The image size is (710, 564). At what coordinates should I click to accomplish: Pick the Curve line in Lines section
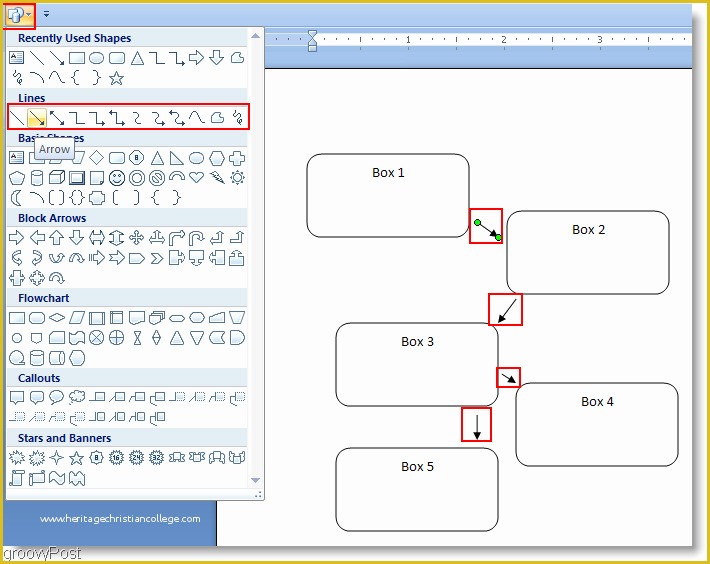pos(196,118)
